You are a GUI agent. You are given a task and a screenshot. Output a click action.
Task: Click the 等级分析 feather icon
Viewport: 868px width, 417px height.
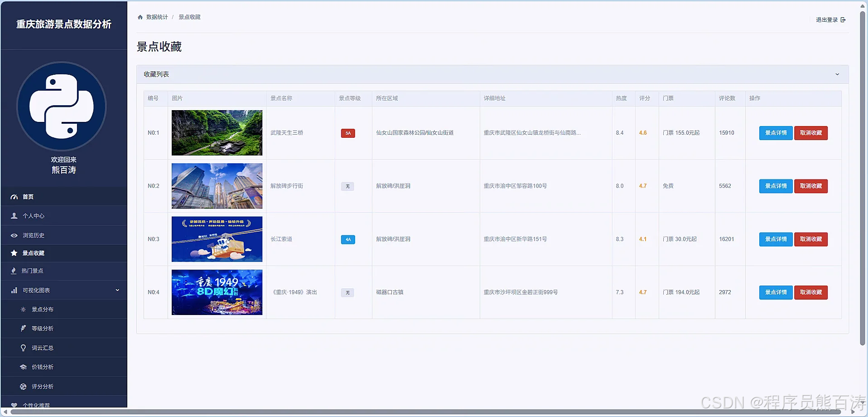tap(23, 328)
